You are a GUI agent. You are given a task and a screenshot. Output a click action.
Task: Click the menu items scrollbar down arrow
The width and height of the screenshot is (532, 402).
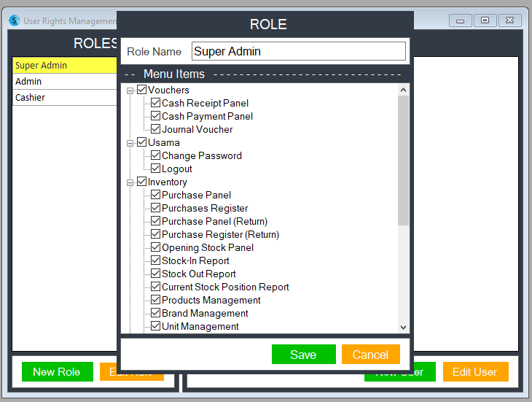point(403,328)
